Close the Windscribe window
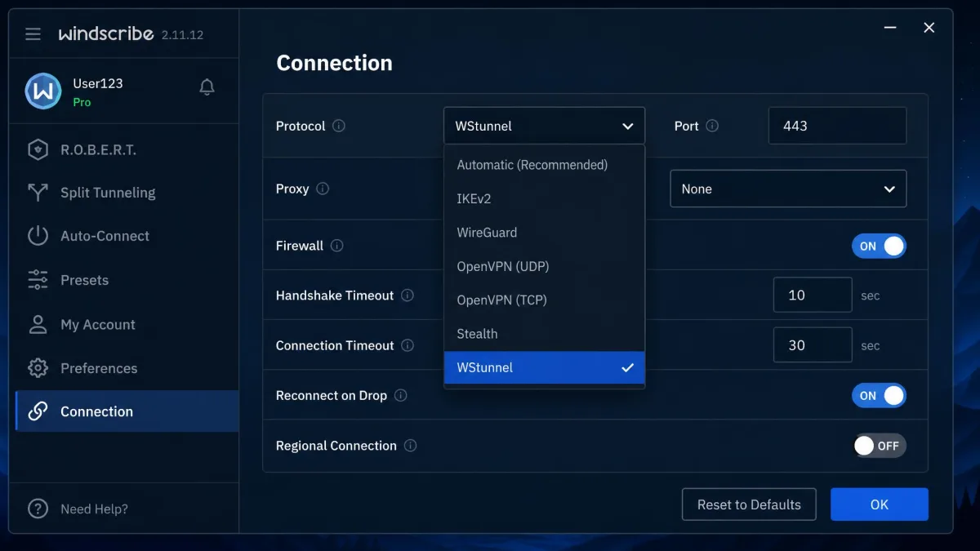Image resolution: width=980 pixels, height=551 pixels. (x=929, y=28)
